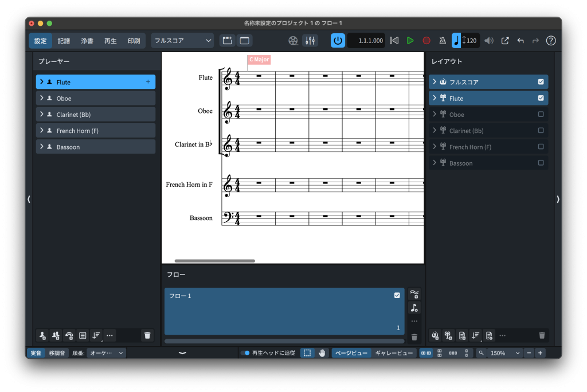Click the video window film reel icon
This screenshot has width=587, height=392.
click(293, 41)
